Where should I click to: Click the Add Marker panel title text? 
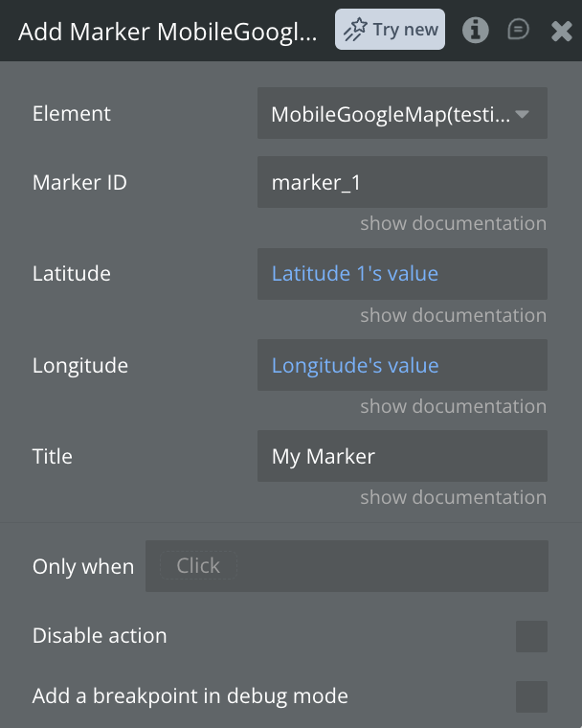coord(168,31)
